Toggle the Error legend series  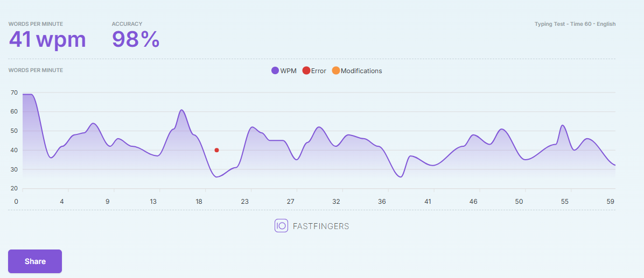[x=314, y=70]
